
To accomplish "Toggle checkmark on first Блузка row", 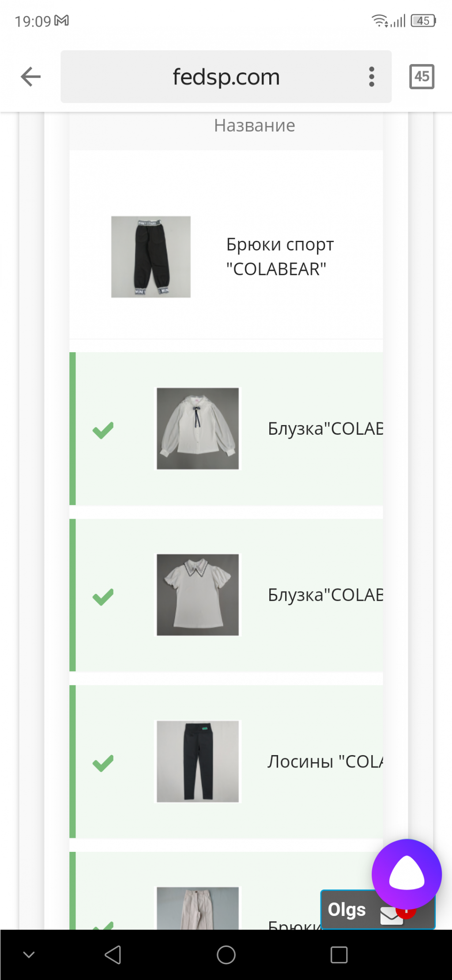I will [x=103, y=430].
